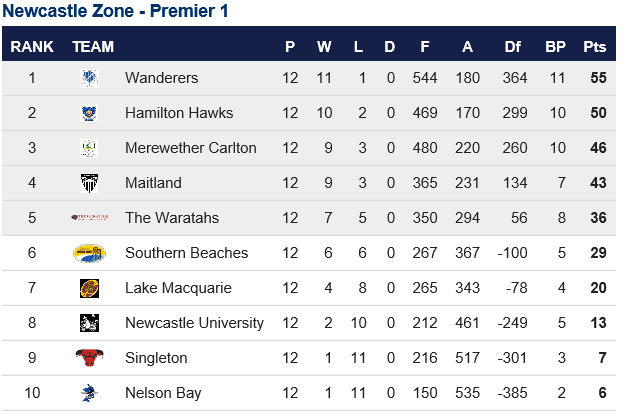Screen dimensions: 624x413
Task: Click the BP column header
Action: [x=556, y=47]
